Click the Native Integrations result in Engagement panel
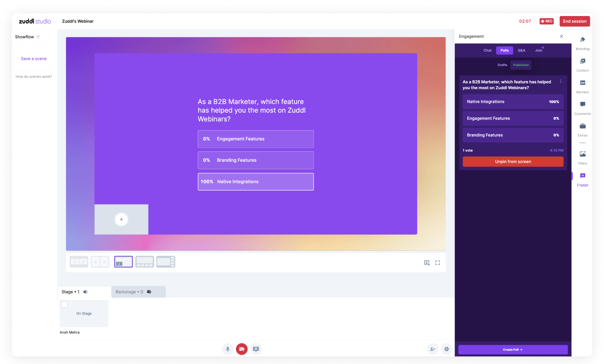604x364 pixels. [513, 102]
